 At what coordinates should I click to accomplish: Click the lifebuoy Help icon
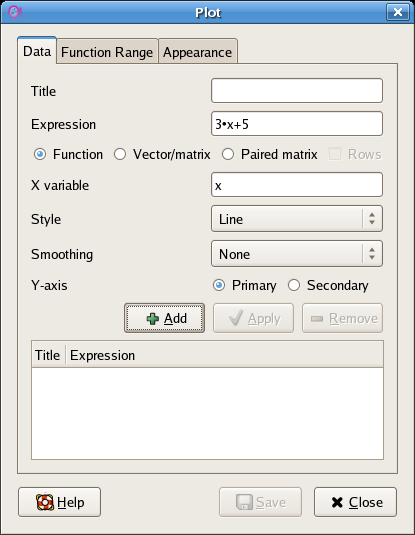pyautogui.click(x=45, y=502)
